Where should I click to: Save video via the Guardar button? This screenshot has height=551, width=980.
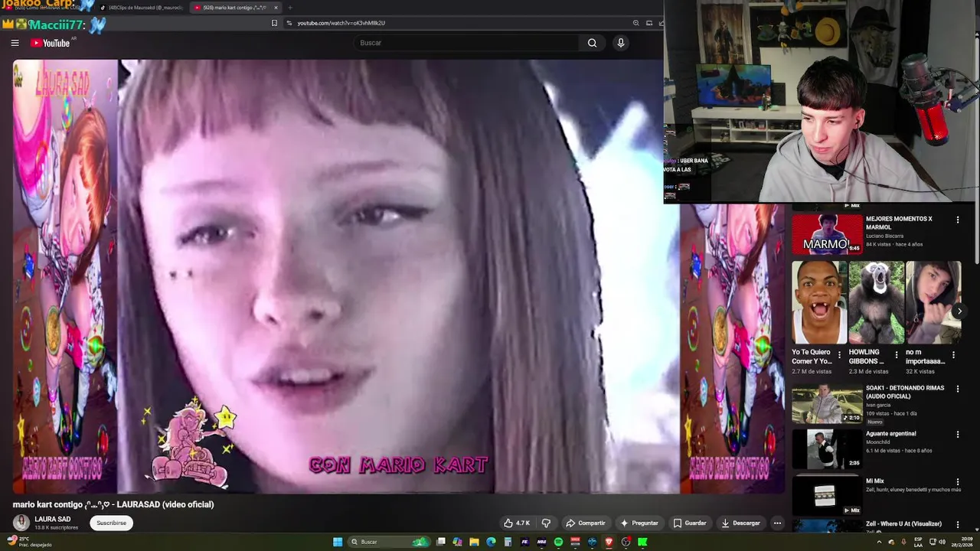689,523
